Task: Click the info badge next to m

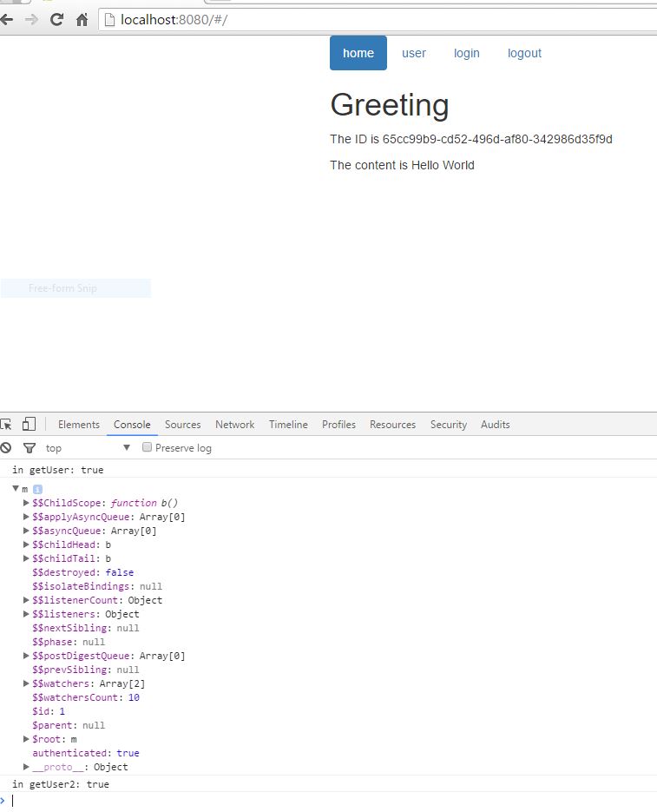Action: point(37,489)
